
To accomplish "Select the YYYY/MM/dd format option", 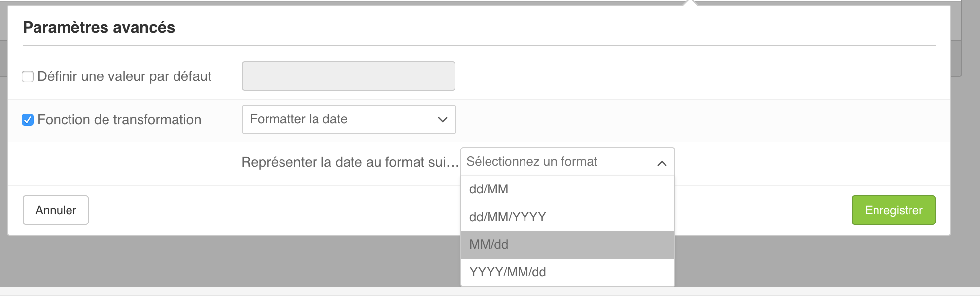I will [567, 272].
